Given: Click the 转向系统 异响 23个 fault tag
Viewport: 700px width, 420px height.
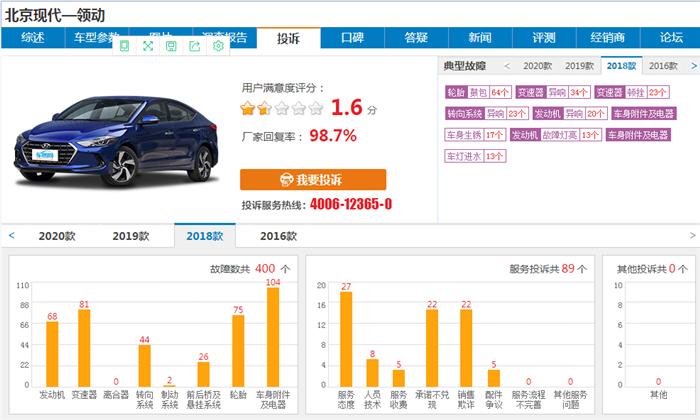Looking at the screenshot, I should (487, 113).
